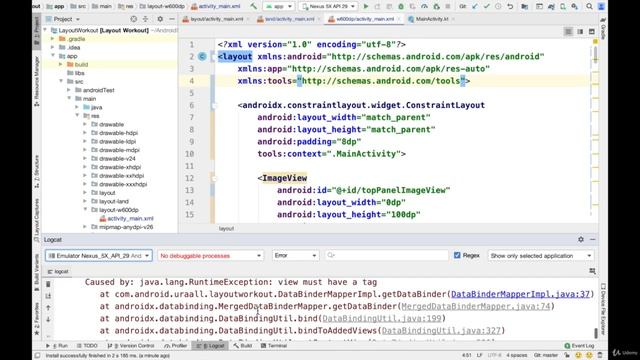Collapse the layout-w600dp folder
640x360 pixels.
click(85, 209)
